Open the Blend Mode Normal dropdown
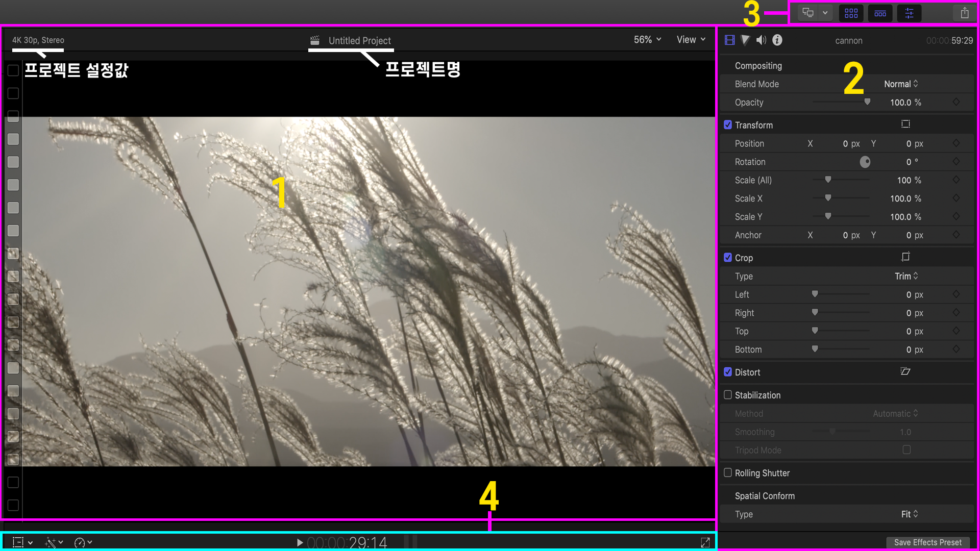This screenshot has width=980, height=551. [901, 84]
